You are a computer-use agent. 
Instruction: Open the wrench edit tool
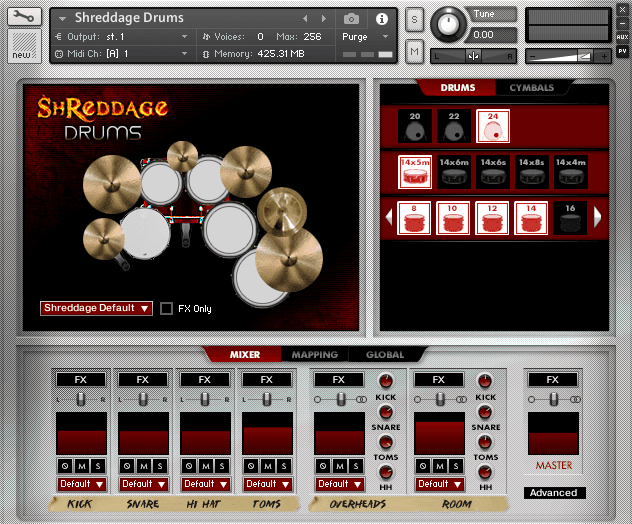coord(24,17)
